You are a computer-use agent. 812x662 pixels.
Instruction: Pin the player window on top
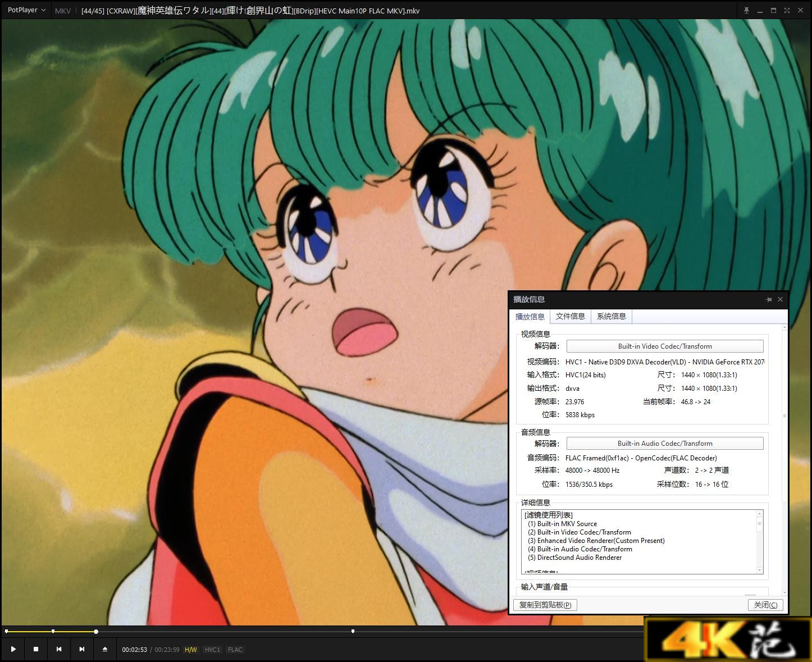pyautogui.click(x=746, y=10)
